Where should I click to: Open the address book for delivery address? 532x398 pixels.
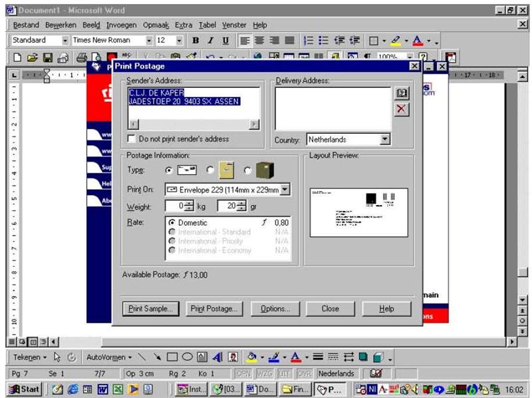402,93
